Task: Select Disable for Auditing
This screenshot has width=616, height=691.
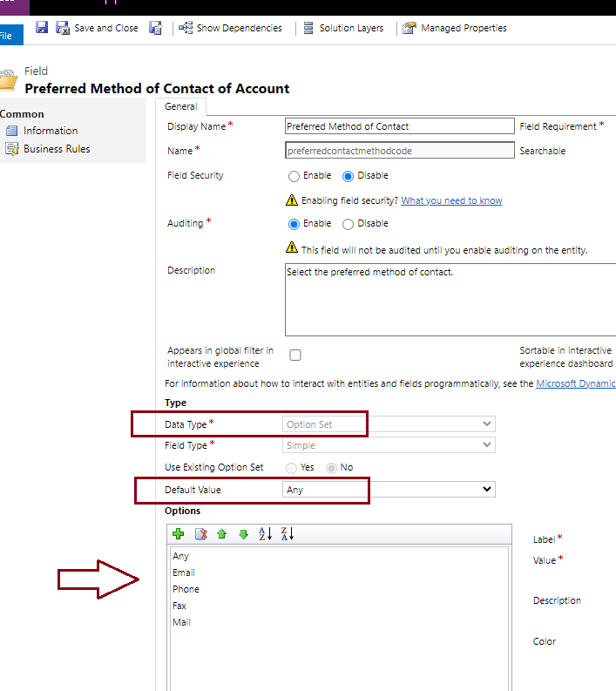Action: click(349, 224)
